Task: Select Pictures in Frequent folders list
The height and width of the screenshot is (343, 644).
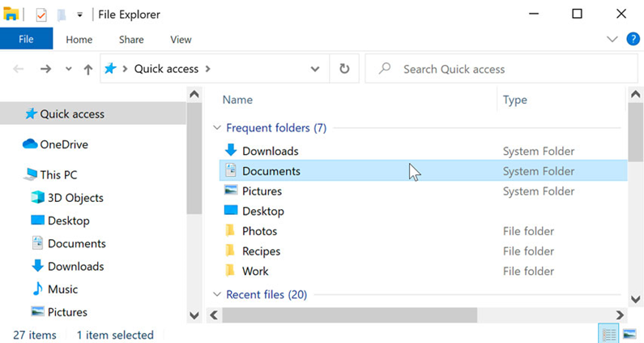Action: (x=262, y=191)
